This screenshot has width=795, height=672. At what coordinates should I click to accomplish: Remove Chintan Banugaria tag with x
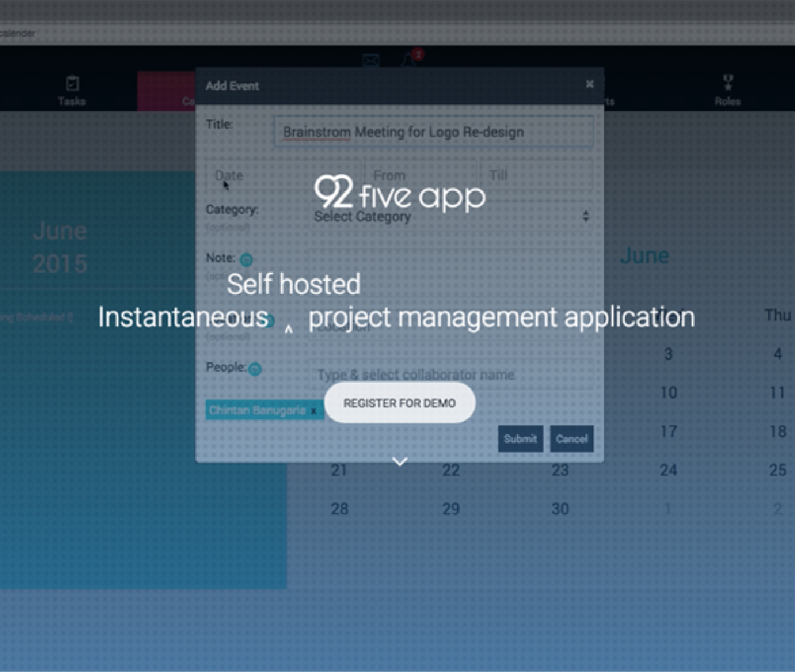tap(314, 411)
